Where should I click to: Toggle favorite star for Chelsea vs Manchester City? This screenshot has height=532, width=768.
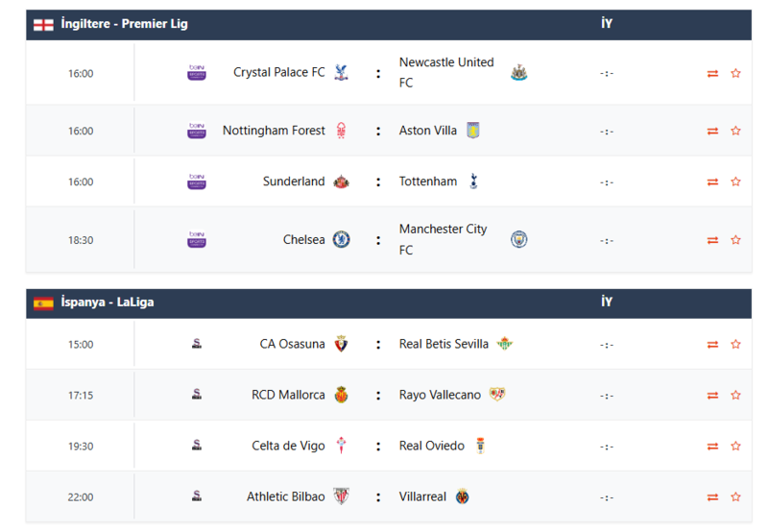(735, 240)
